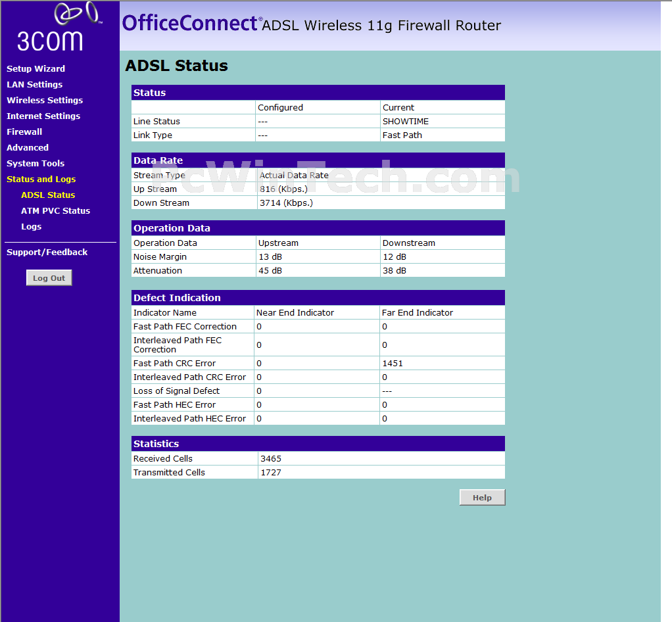
Task: Click the Actual Data Rate column header
Action: tap(294, 176)
